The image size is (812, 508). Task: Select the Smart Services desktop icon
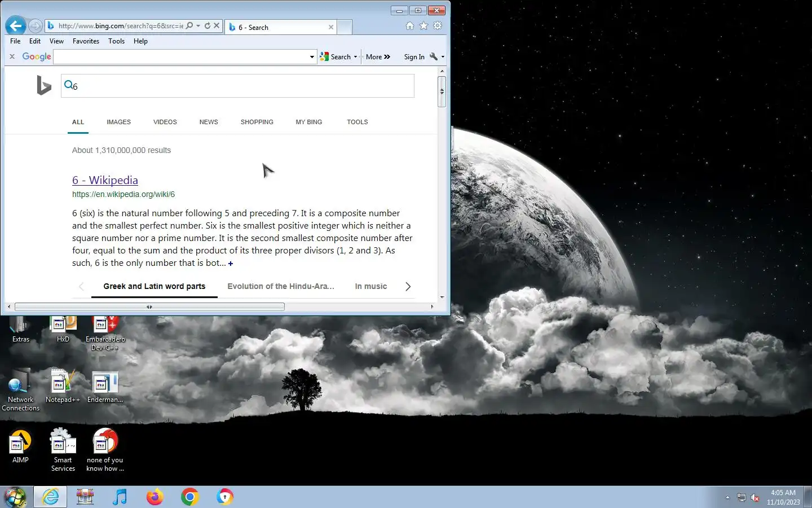[63, 450]
